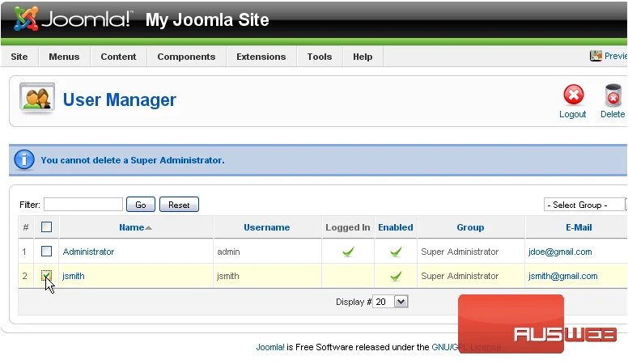
Task: Click the Joomla logo icon
Action: pos(26,19)
